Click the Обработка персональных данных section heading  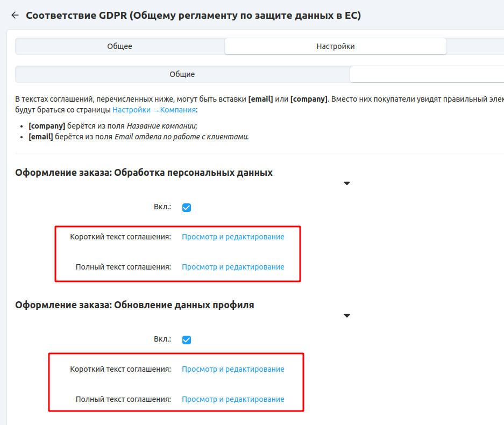[144, 173]
